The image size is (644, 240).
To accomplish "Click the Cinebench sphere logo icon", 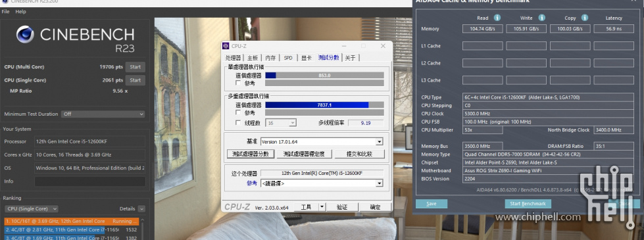I will (24, 34).
